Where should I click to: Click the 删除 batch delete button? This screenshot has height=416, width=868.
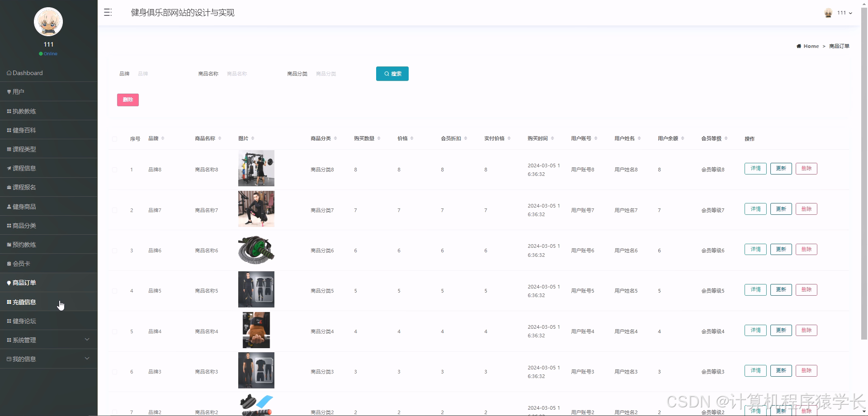point(127,99)
